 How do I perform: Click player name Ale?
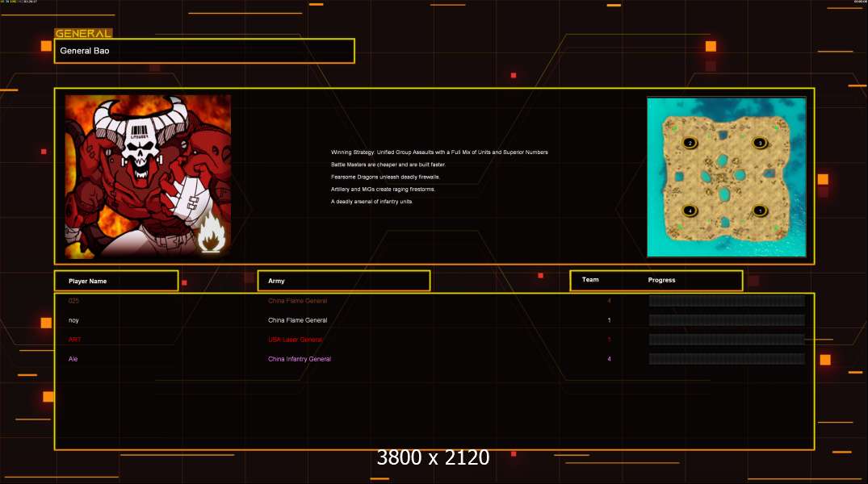click(x=73, y=359)
